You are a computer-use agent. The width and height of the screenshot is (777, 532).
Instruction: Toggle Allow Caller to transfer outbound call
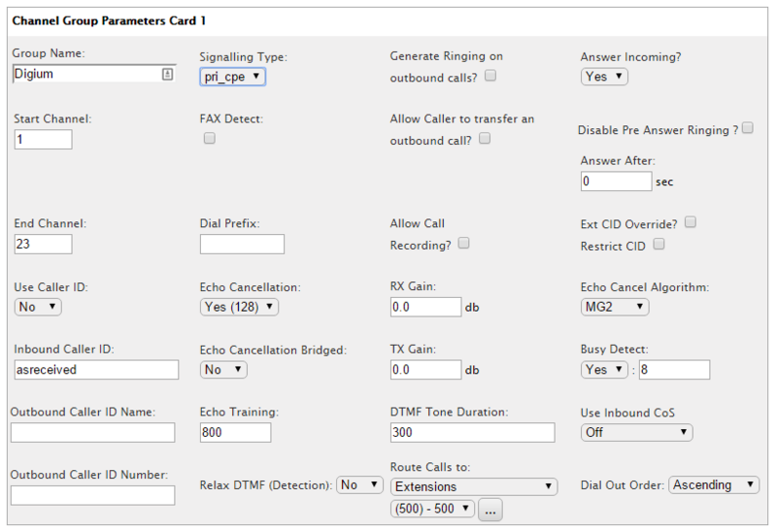485,139
